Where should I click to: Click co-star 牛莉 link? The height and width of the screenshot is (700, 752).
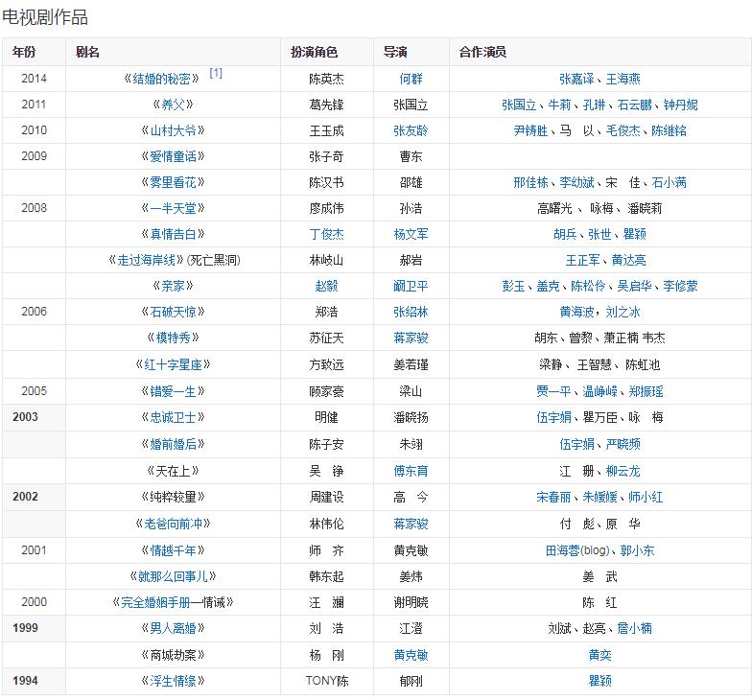558,105
